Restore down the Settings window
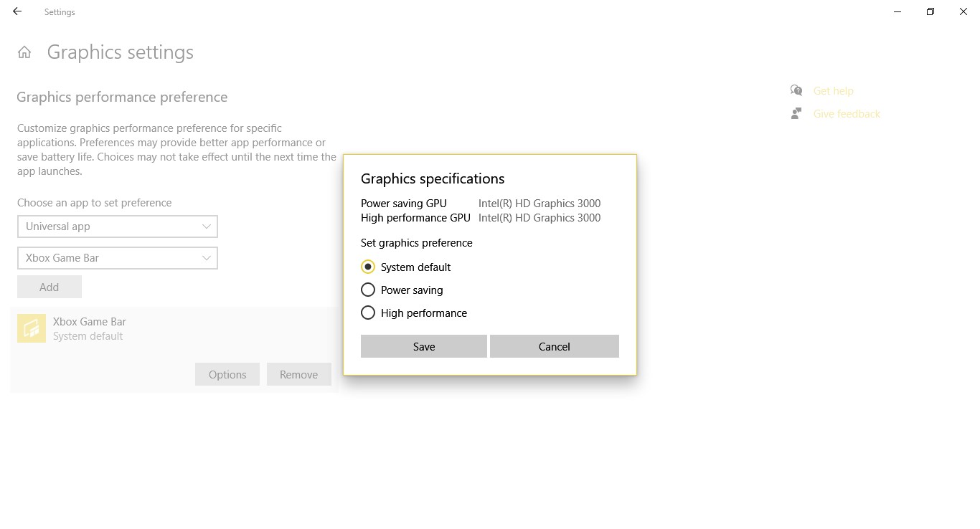 click(x=930, y=11)
